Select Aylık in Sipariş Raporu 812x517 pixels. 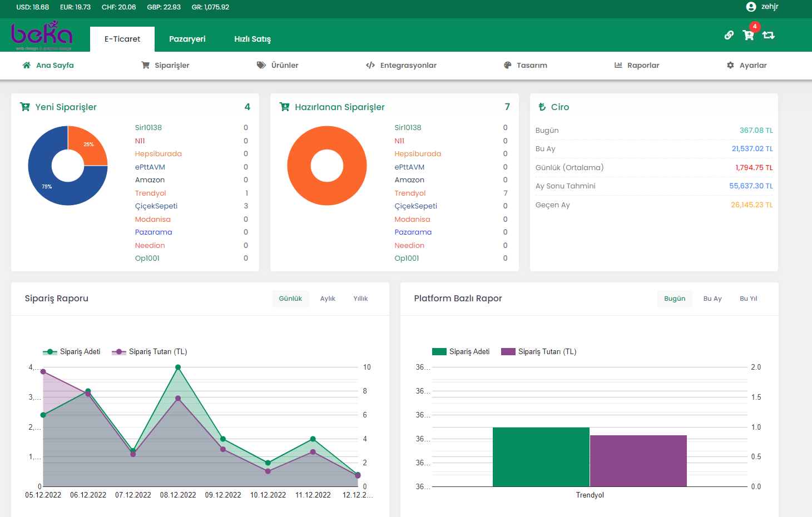(x=328, y=299)
